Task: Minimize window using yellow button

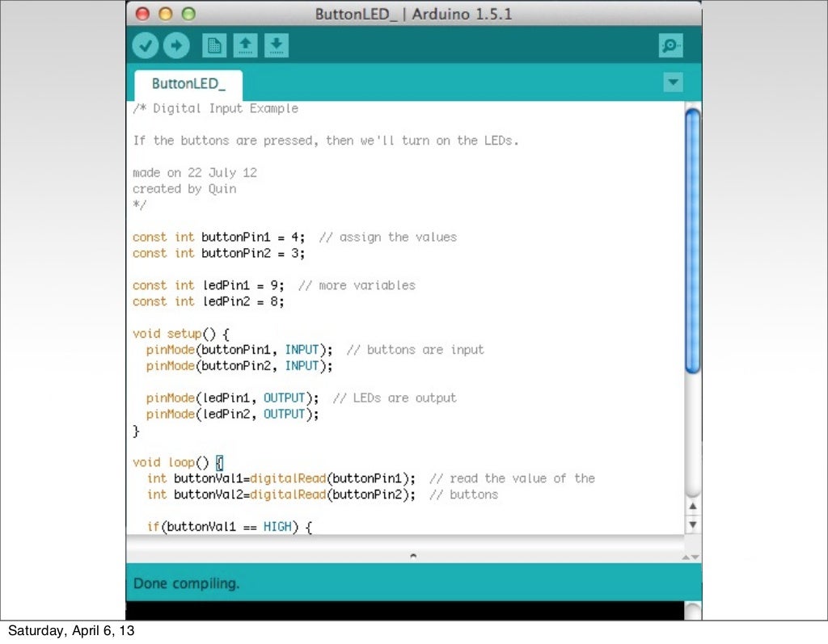Action: pos(166,14)
